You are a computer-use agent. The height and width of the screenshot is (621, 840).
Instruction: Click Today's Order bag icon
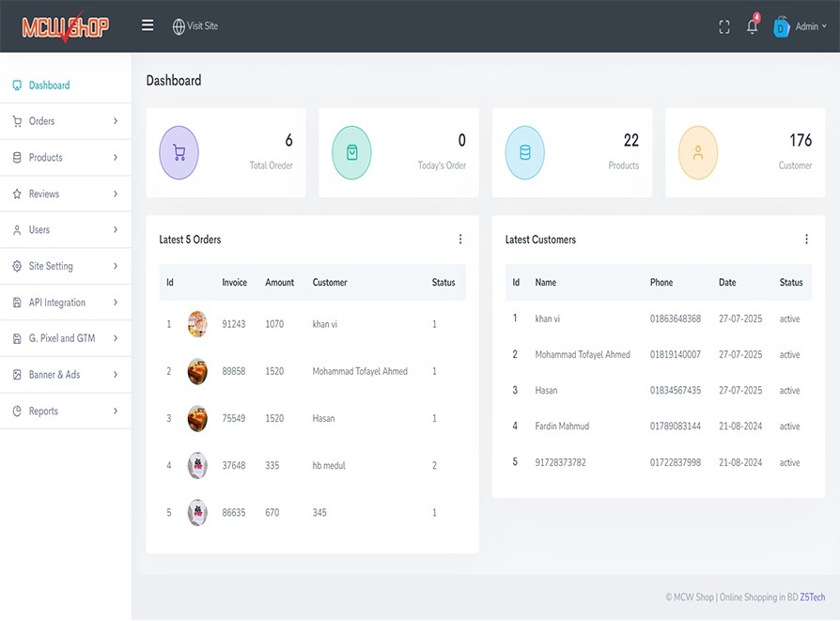click(351, 152)
